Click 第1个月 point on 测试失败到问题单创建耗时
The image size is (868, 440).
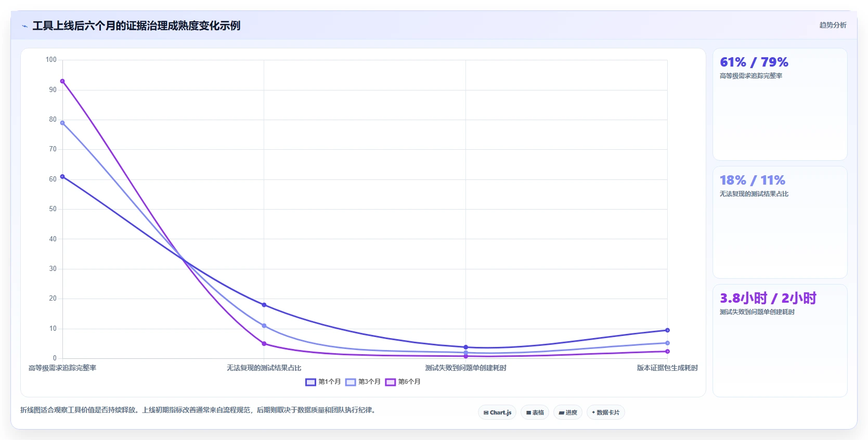[465, 347]
